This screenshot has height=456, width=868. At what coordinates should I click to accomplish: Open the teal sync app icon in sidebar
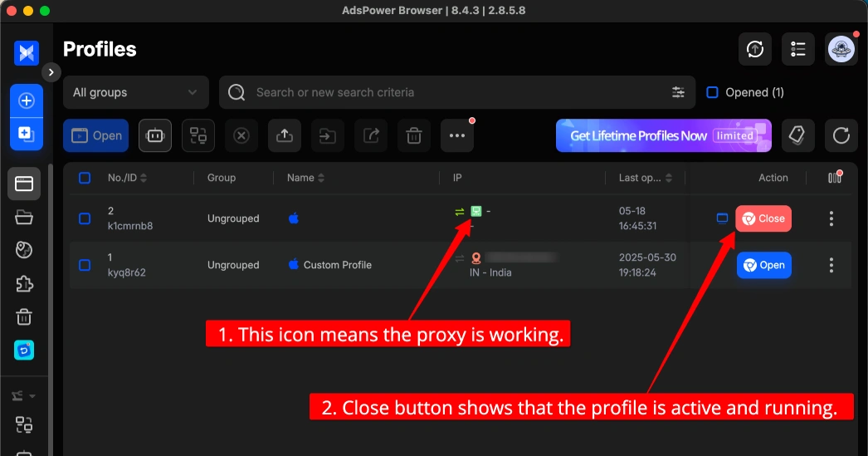(x=24, y=351)
